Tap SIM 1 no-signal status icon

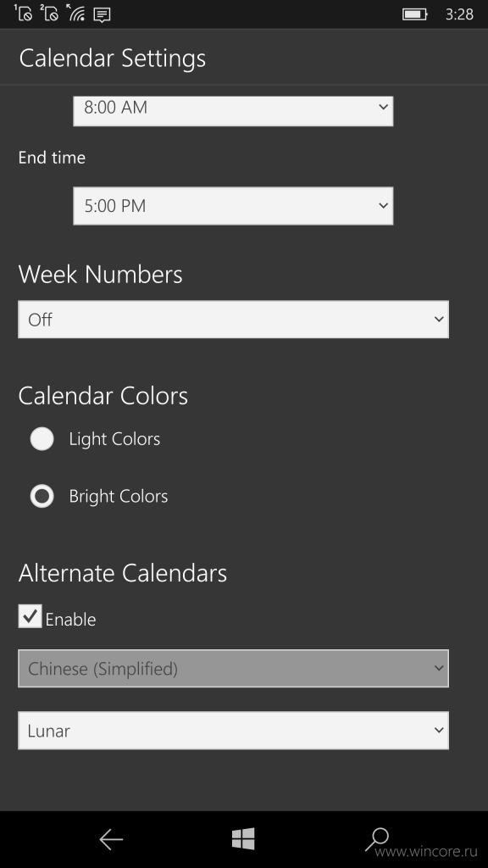[23, 13]
